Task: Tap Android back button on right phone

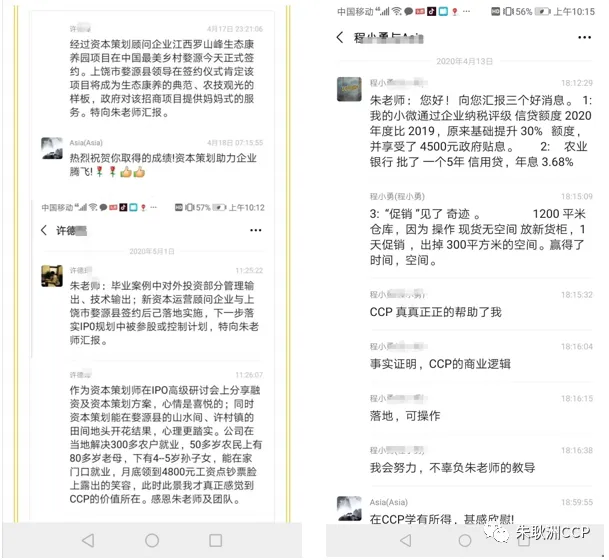Action: tap(405, 540)
